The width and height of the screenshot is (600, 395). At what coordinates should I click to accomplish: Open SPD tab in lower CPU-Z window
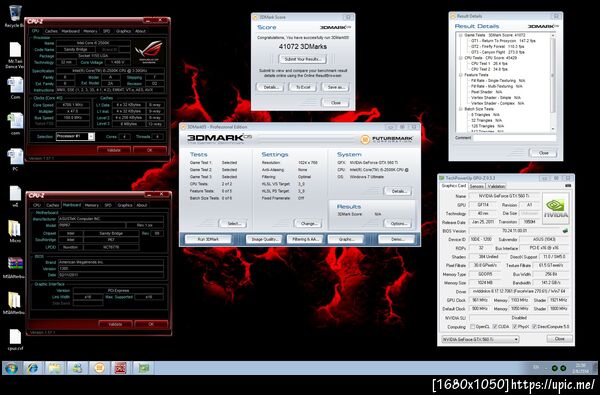click(108, 205)
